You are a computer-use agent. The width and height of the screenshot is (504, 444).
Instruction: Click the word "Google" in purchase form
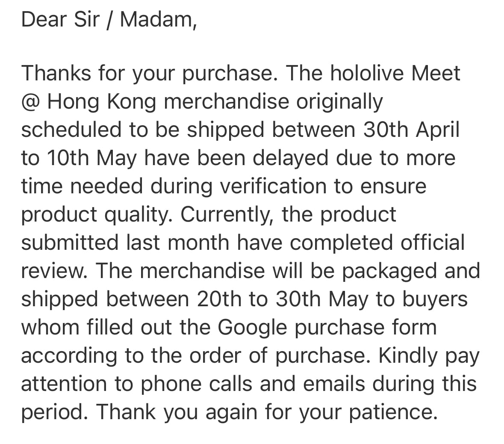click(x=252, y=328)
